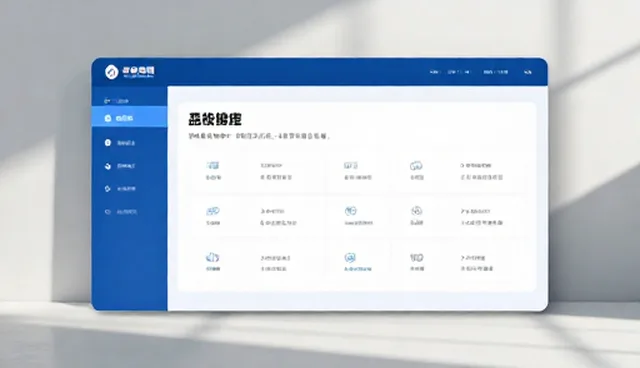Expand the chevron entry at the top row's end
Image resolution: width=640 pixels, height=368 pixels.
(476, 166)
